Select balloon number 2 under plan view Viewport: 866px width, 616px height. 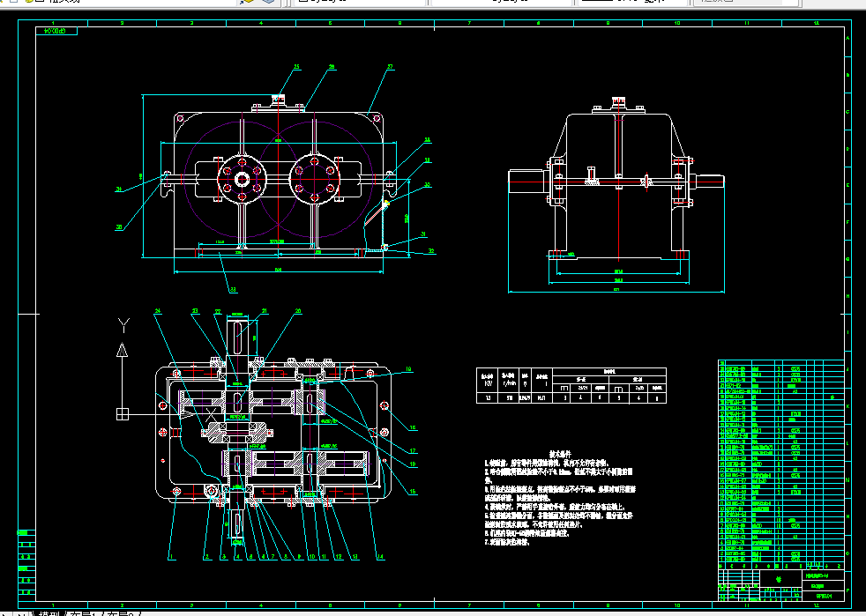pyautogui.click(x=207, y=557)
